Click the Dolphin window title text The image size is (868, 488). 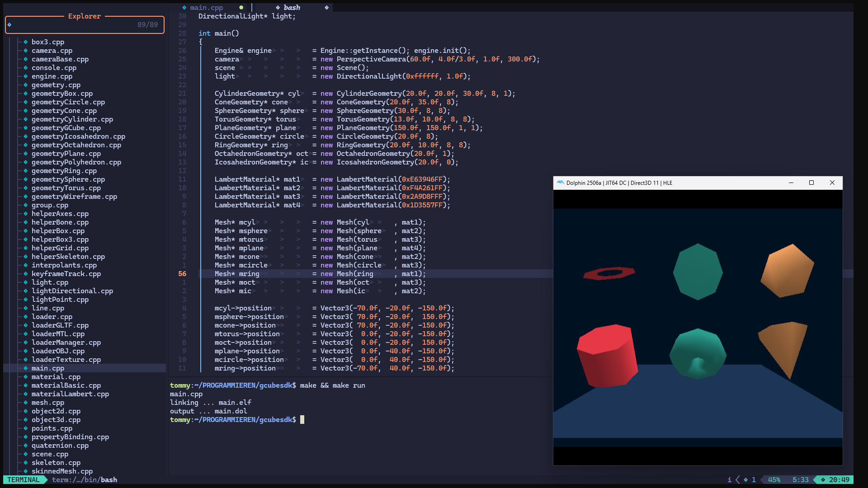click(x=619, y=183)
